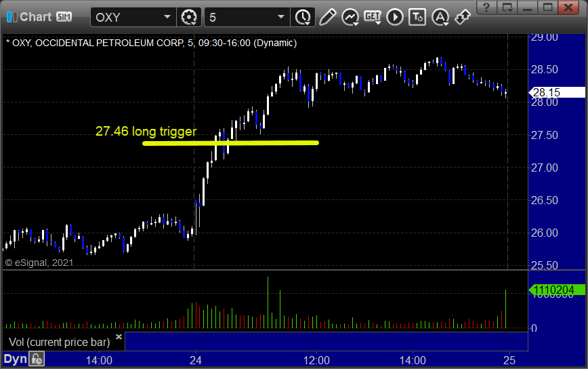Image resolution: width=588 pixels, height=369 pixels.
Task: Click the OXY Occidental Petroleum chart title
Action: pyautogui.click(x=151, y=43)
